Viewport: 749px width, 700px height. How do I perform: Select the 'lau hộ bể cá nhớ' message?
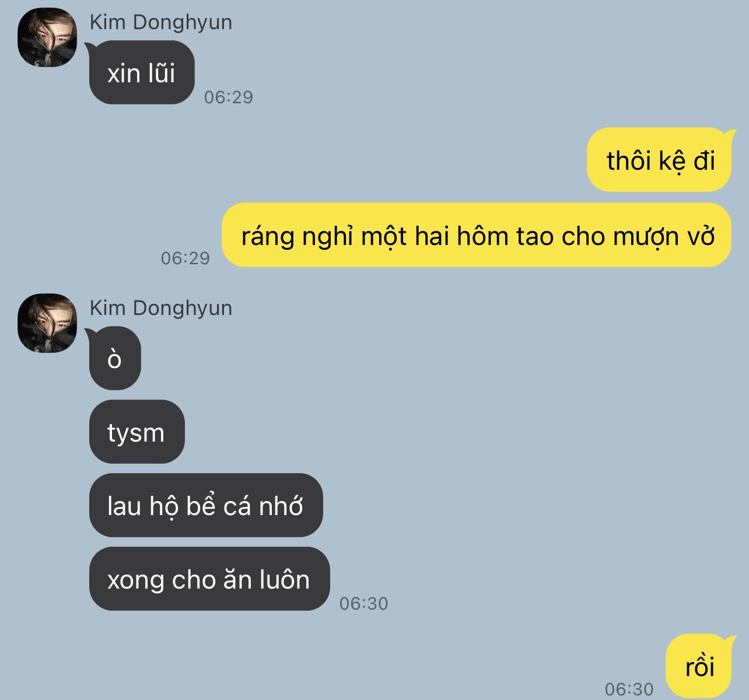click(206, 505)
